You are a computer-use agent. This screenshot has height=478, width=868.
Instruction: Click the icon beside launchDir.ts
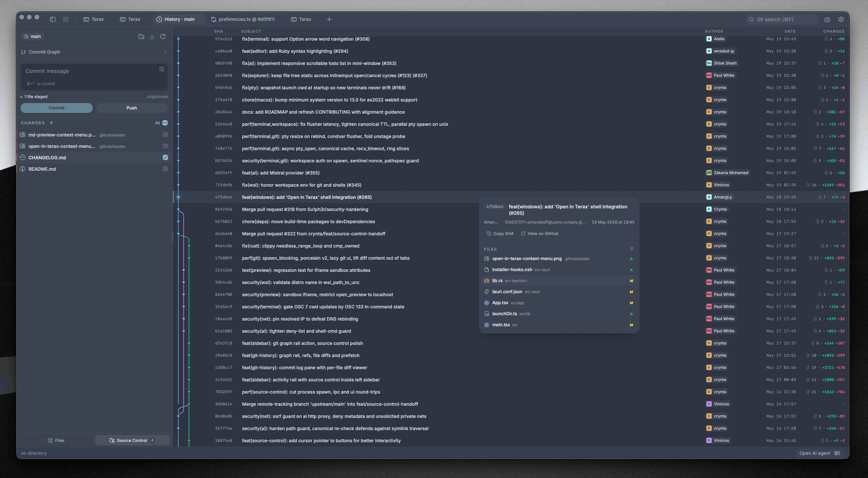pyautogui.click(x=486, y=314)
